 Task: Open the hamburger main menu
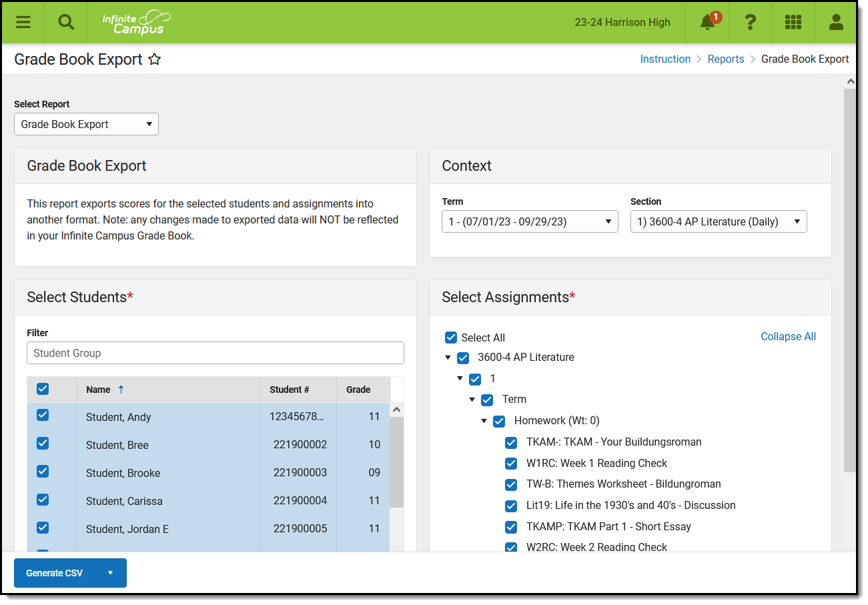tap(23, 22)
